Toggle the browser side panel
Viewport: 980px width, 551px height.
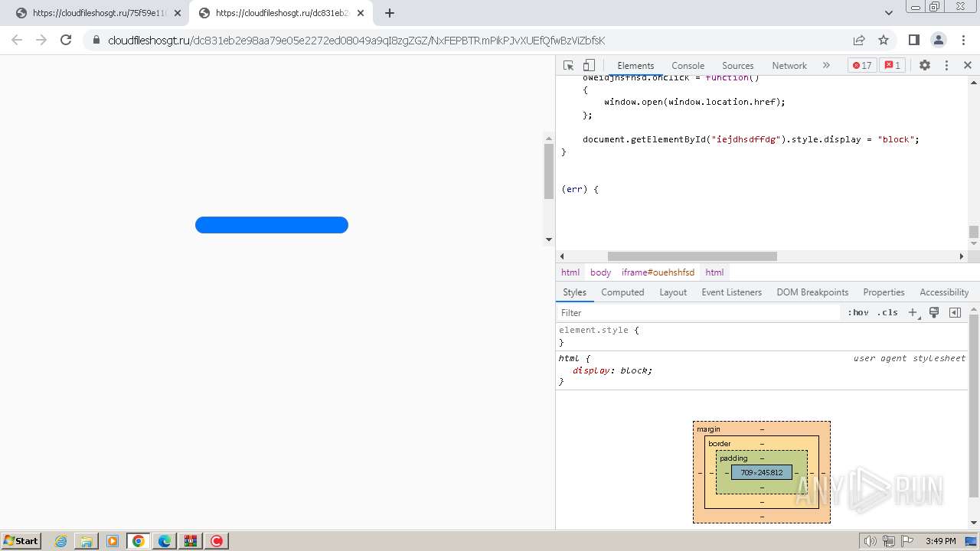[913, 40]
